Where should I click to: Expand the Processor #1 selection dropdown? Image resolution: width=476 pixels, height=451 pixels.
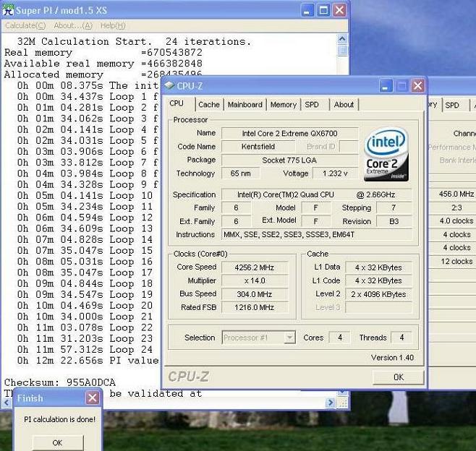[x=290, y=338]
